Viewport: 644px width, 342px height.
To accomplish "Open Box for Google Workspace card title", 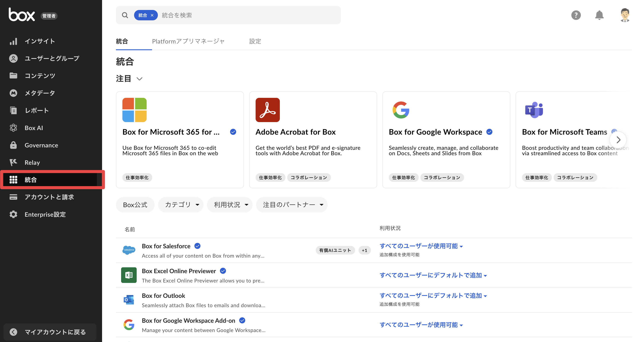I will 435,132.
